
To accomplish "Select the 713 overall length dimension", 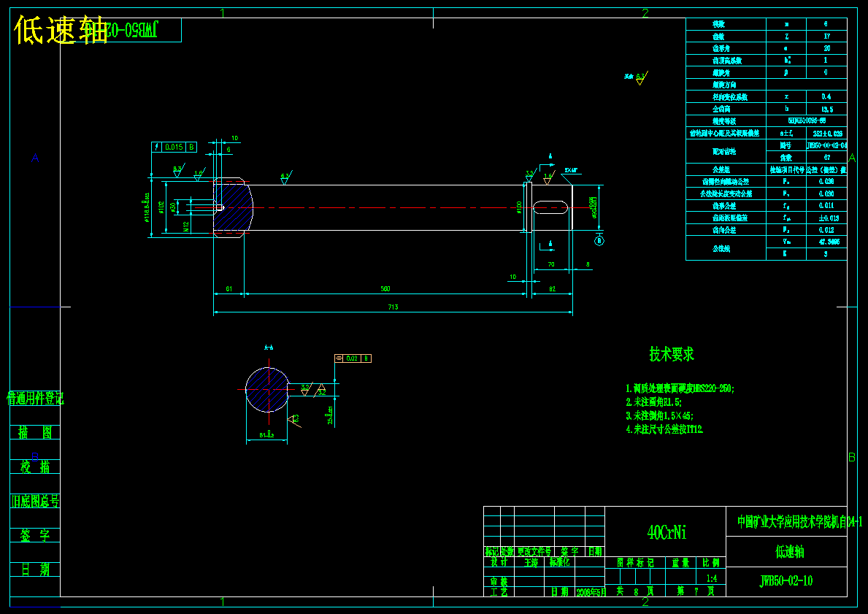I will 393,307.
